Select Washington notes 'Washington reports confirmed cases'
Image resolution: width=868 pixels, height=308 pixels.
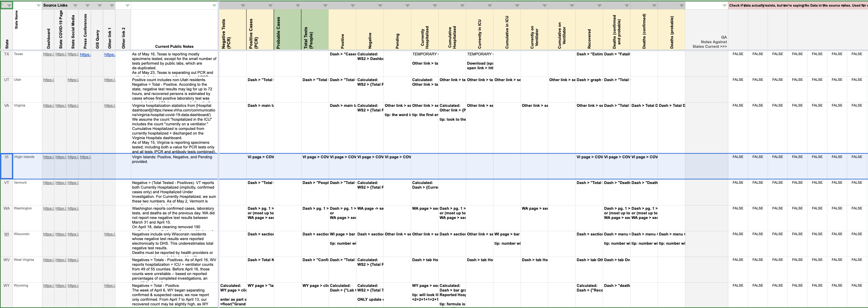174,218
